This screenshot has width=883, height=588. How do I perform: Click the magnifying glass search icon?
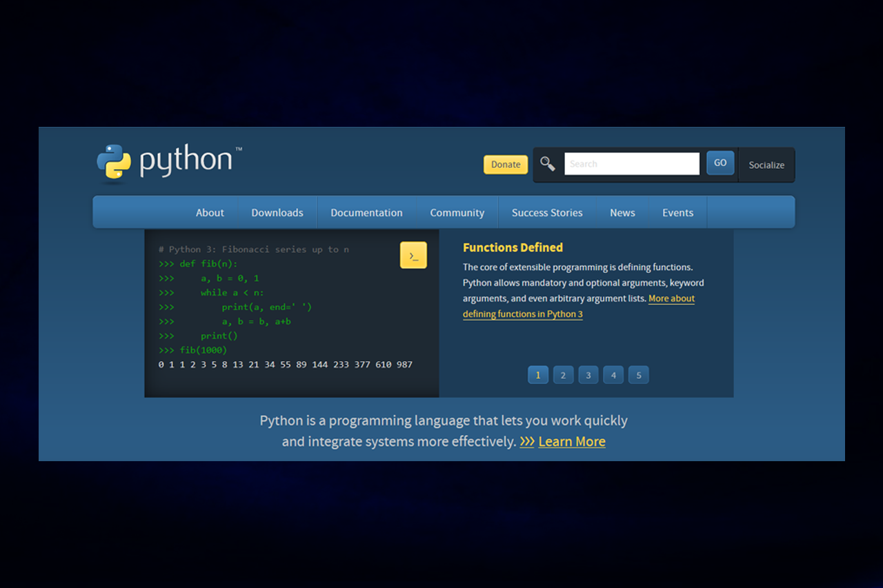(x=548, y=164)
